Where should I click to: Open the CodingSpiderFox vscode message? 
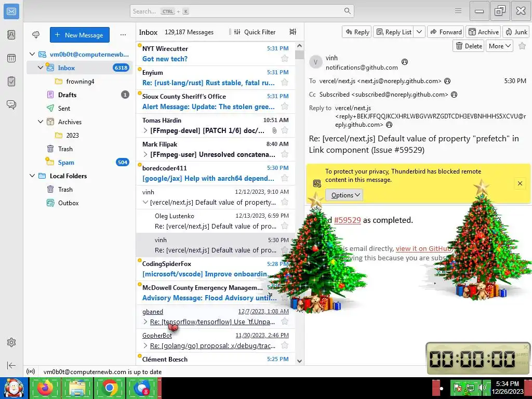(x=216, y=269)
